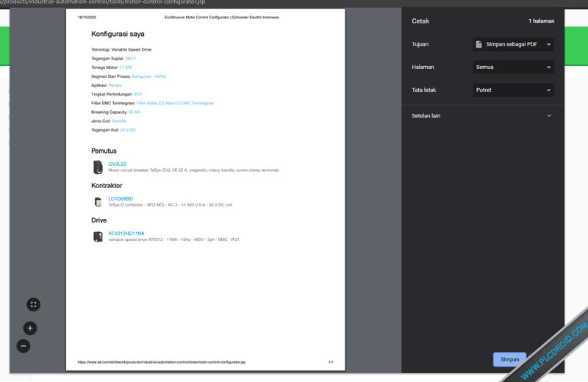Click the browser address bar URL
Image resolution: width=588 pixels, height=382 pixels.
(103, 2)
